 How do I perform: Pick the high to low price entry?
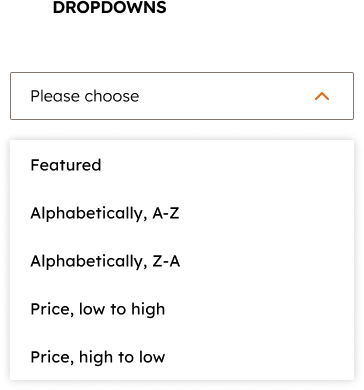tap(182, 357)
